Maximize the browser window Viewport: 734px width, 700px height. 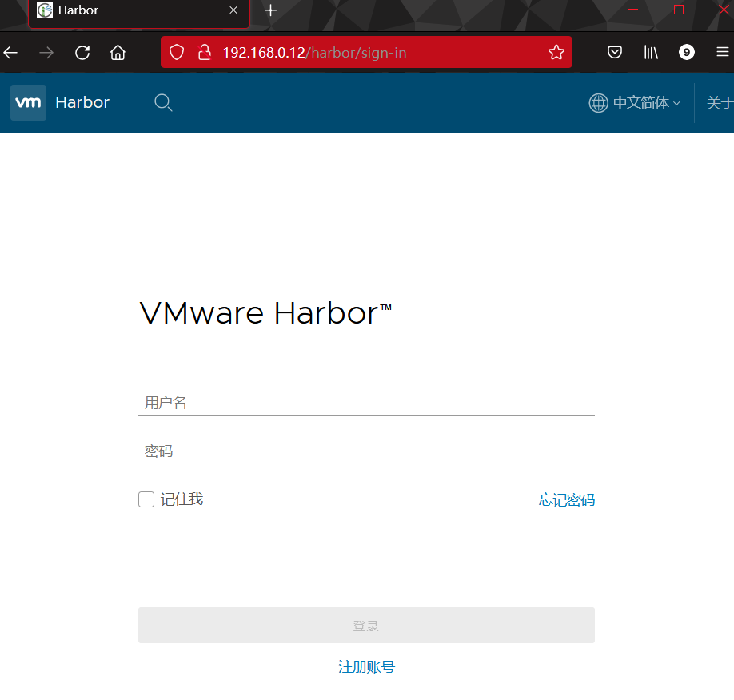point(679,10)
